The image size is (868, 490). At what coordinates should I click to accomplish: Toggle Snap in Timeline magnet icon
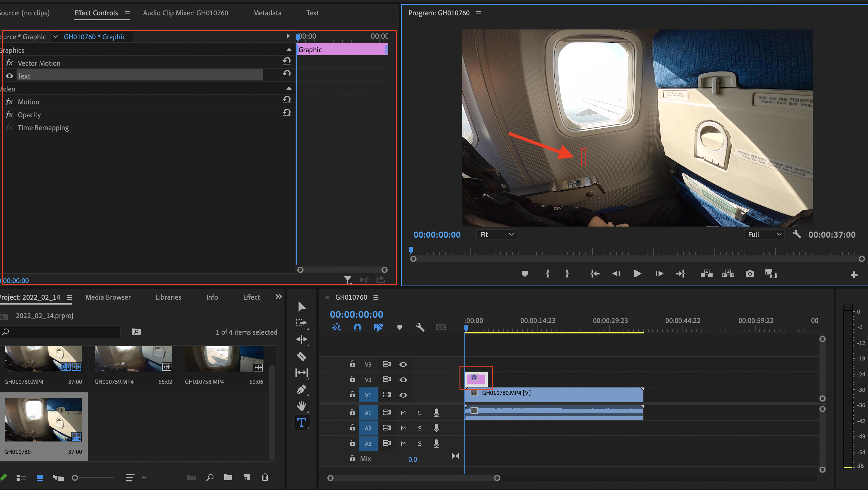pyautogui.click(x=357, y=327)
